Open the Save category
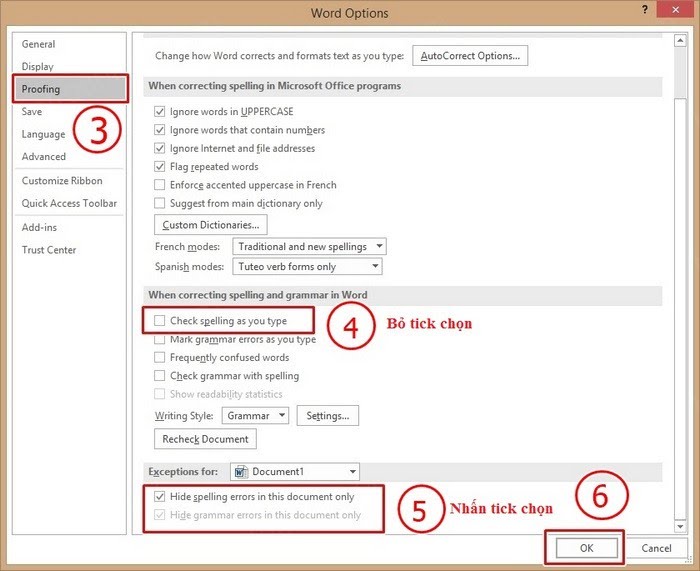 coord(32,111)
